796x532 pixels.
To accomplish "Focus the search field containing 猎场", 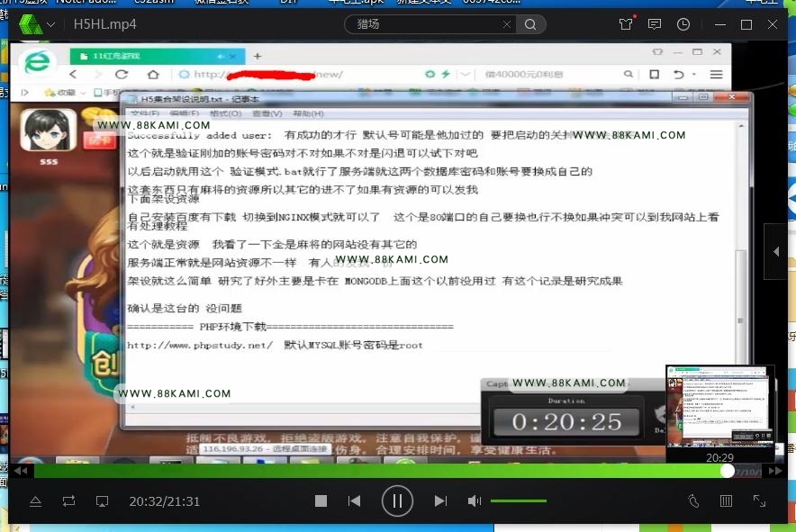I will pyautogui.click(x=429, y=24).
